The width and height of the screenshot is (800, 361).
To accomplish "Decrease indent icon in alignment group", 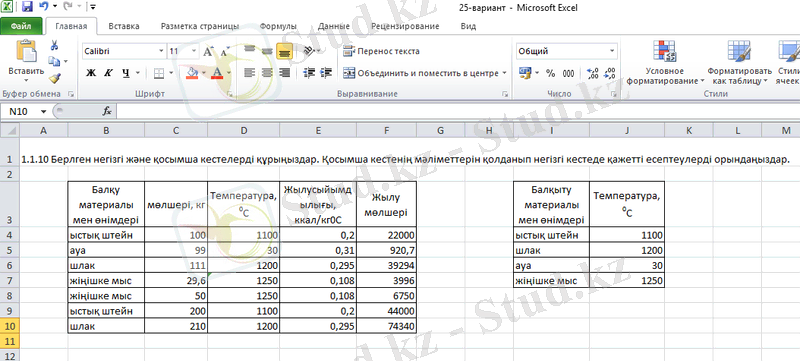I will coord(309,73).
